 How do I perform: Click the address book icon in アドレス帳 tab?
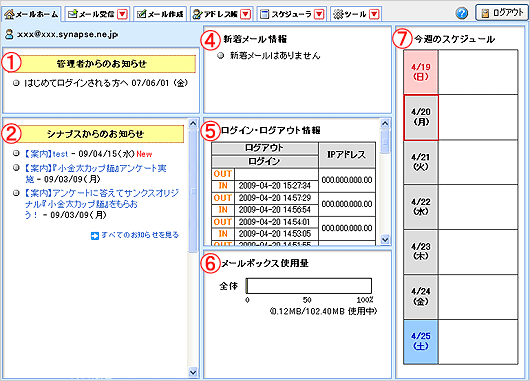point(197,14)
